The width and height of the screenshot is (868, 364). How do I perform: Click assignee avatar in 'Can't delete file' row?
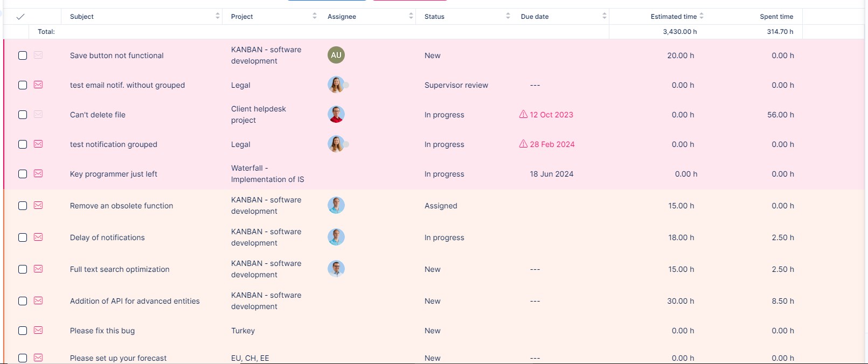tap(336, 114)
